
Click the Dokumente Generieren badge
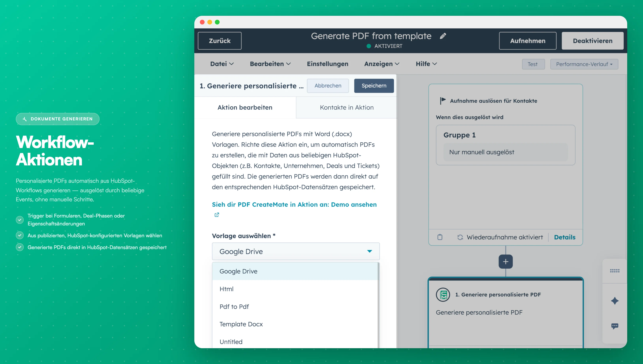click(x=57, y=119)
